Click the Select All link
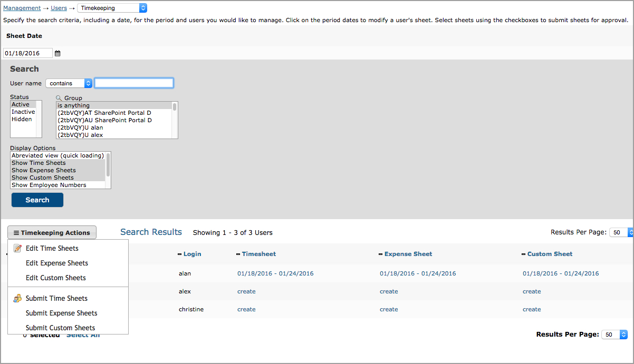This screenshot has width=634, height=364. click(83, 336)
